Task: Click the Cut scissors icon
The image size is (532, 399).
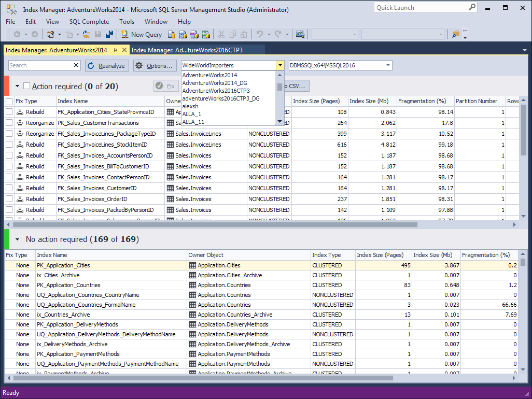Action: pyautogui.click(x=221, y=34)
